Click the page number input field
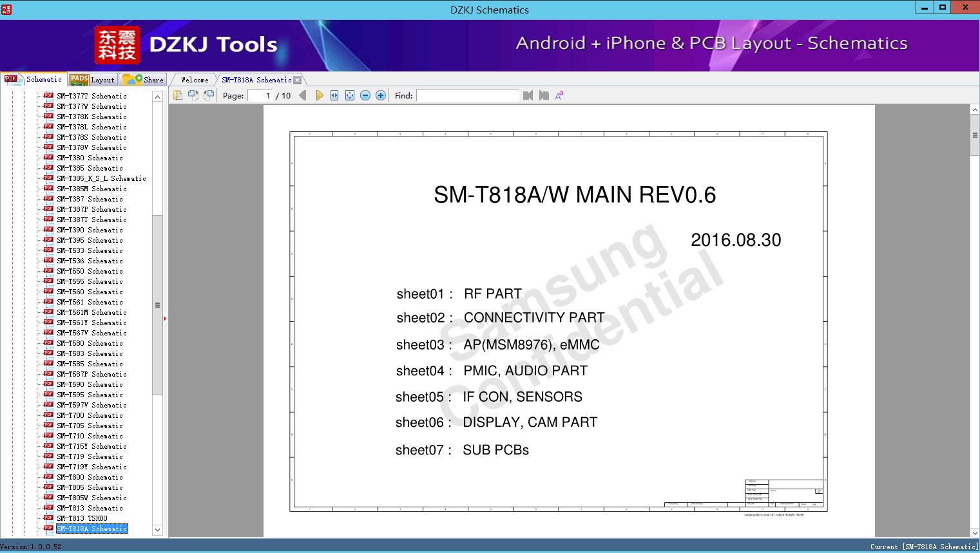980x553 pixels. (260, 95)
